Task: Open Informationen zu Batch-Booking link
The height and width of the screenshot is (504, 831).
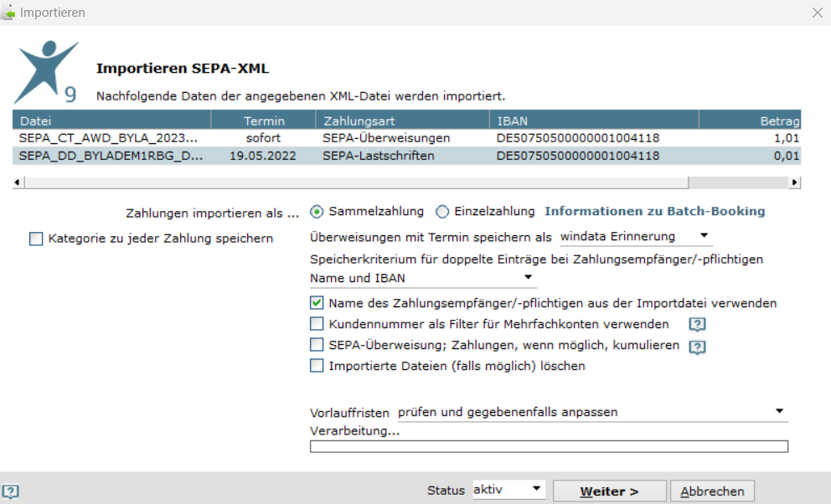Action: [655, 211]
